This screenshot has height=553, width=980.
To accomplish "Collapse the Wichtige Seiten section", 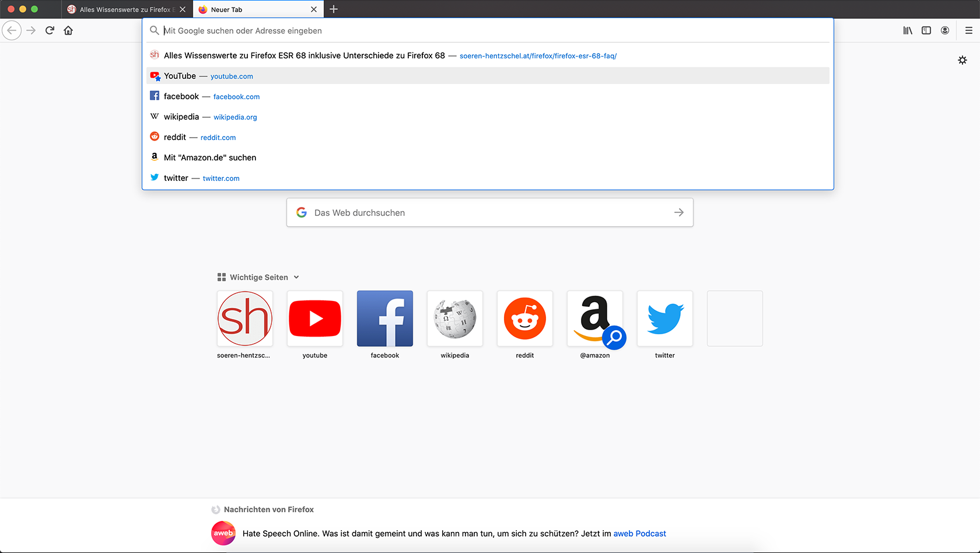I will click(x=296, y=278).
